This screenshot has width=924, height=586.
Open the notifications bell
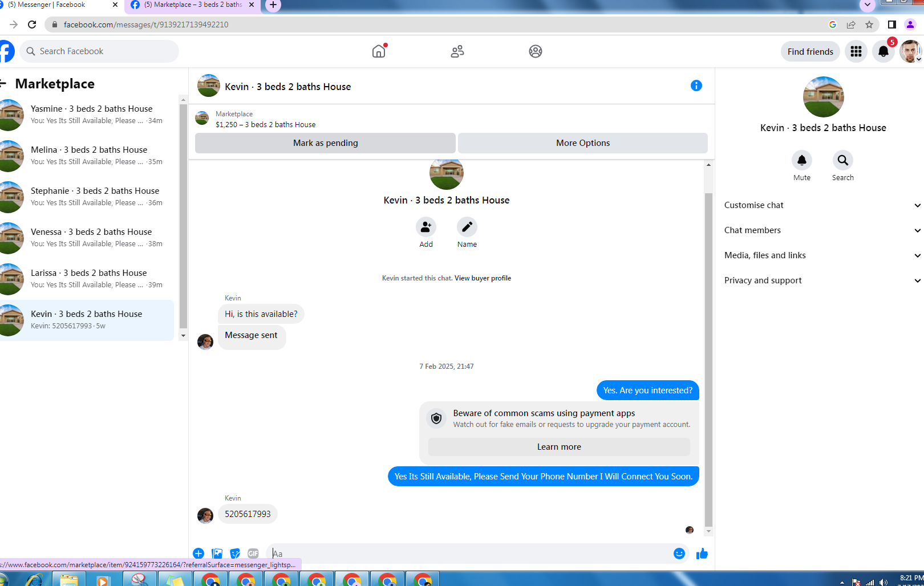(884, 51)
